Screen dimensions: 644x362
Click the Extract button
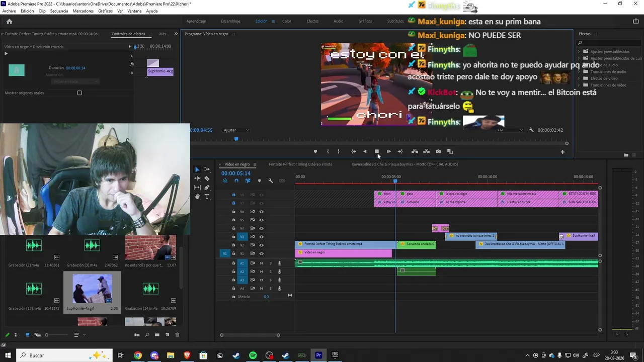(x=426, y=151)
